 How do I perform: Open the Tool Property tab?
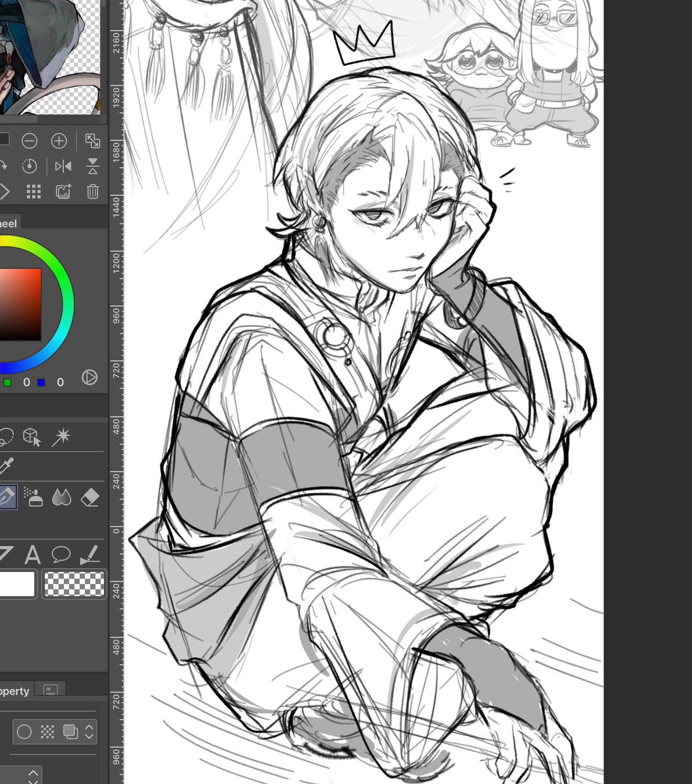click(16, 690)
